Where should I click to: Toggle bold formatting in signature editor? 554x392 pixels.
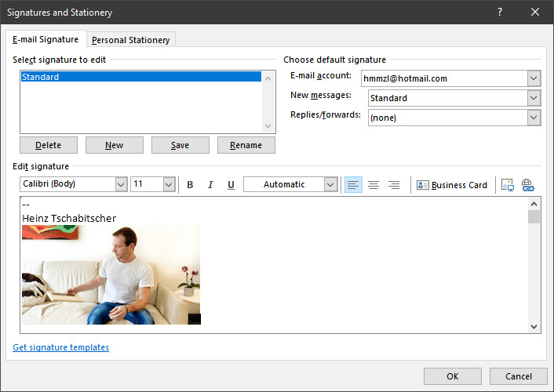point(190,185)
